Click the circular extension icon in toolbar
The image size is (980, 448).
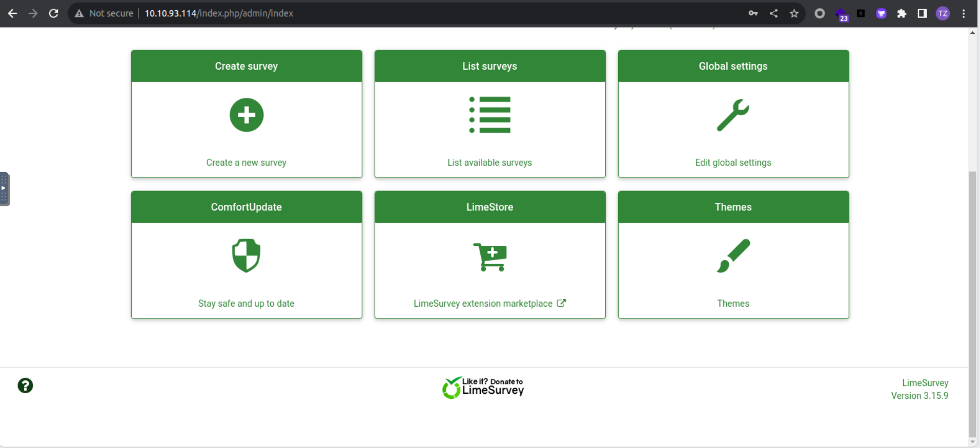point(820,13)
